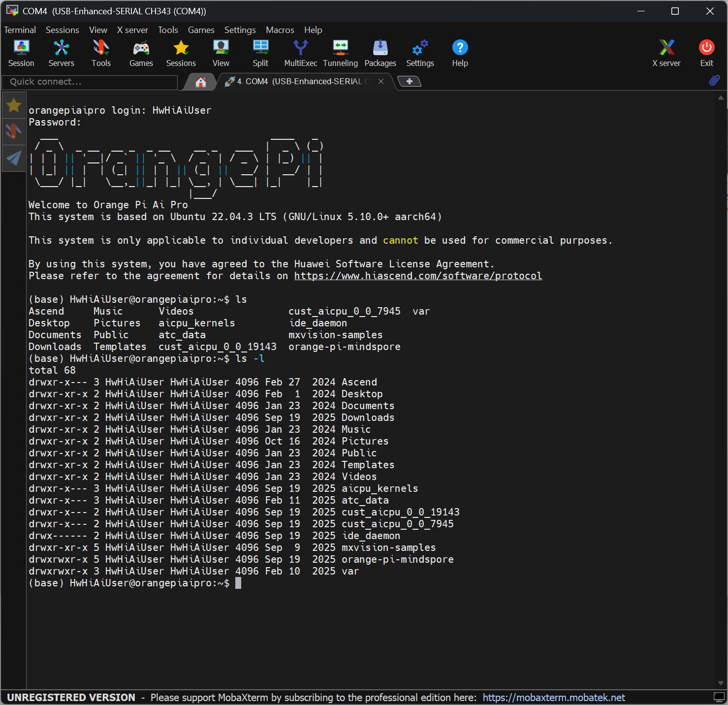The height and width of the screenshot is (705, 728).
Task: Activate the Split toolbar icon
Action: 260,53
